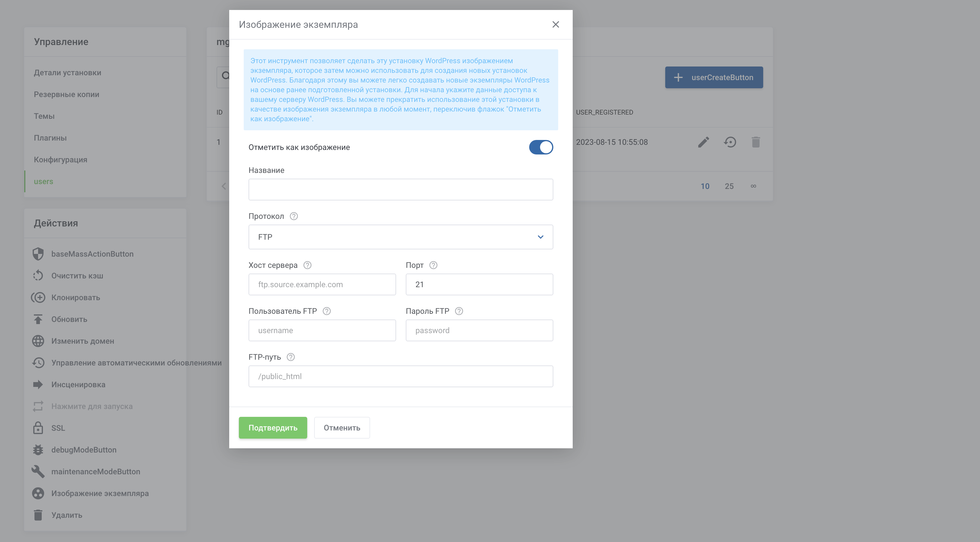
Task: Click the help icon next to Пароль FTP
Action: (459, 311)
